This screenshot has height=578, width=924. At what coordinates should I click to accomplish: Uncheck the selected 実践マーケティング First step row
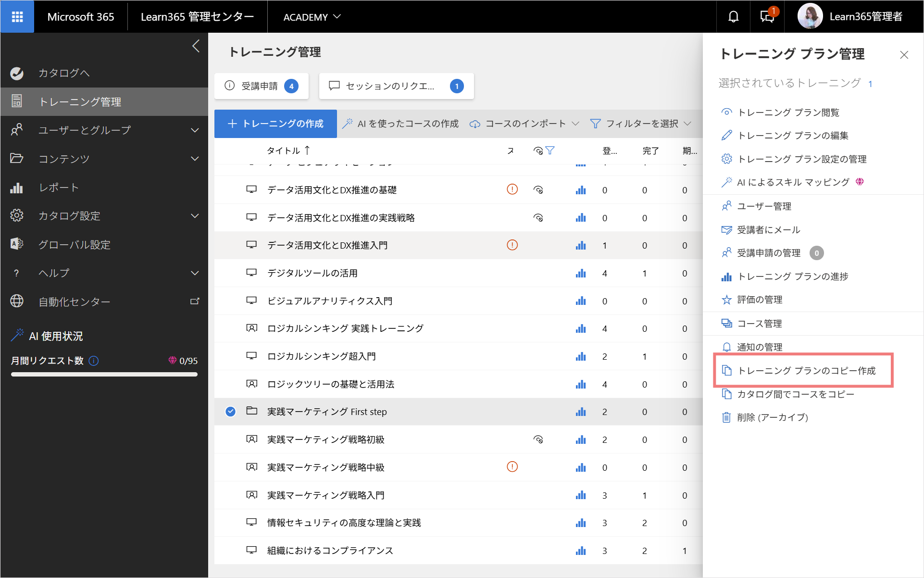coord(231,412)
